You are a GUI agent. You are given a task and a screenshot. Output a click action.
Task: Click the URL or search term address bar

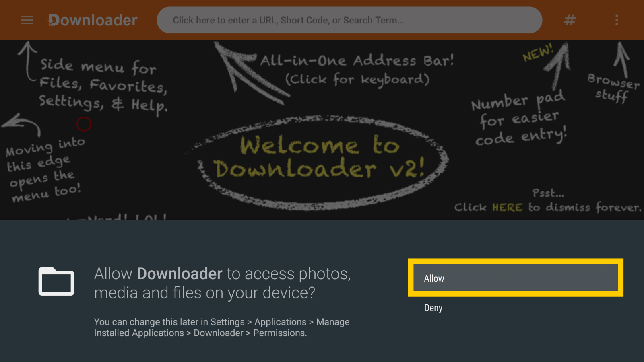[x=349, y=20]
